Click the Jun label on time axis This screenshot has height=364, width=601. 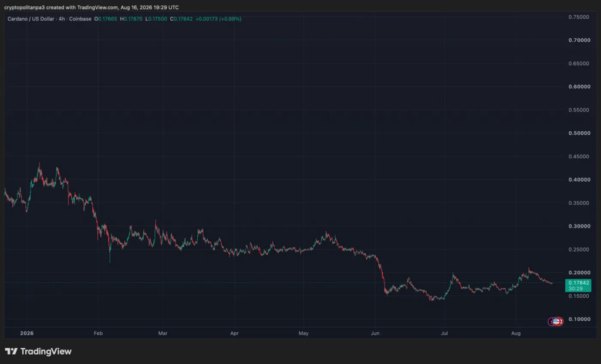[x=375, y=333]
